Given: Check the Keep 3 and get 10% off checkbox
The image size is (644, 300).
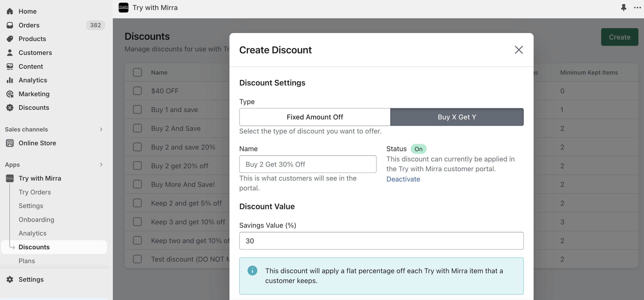Looking at the screenshot, I should 137,222.
